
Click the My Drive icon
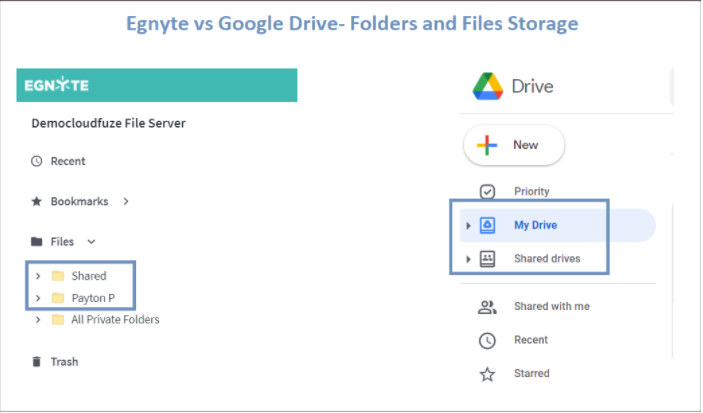click(487, 225)
